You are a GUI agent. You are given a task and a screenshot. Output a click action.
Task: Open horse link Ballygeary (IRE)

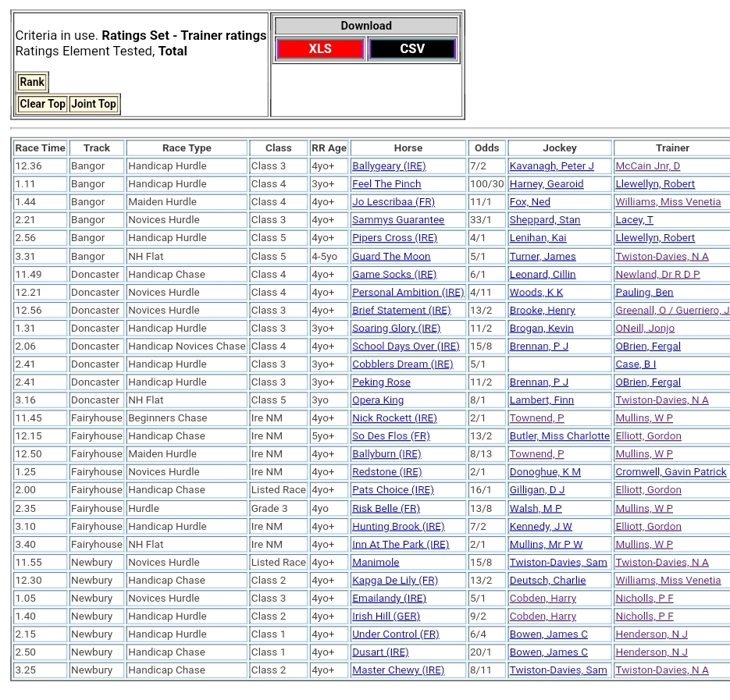coord(388,166)
